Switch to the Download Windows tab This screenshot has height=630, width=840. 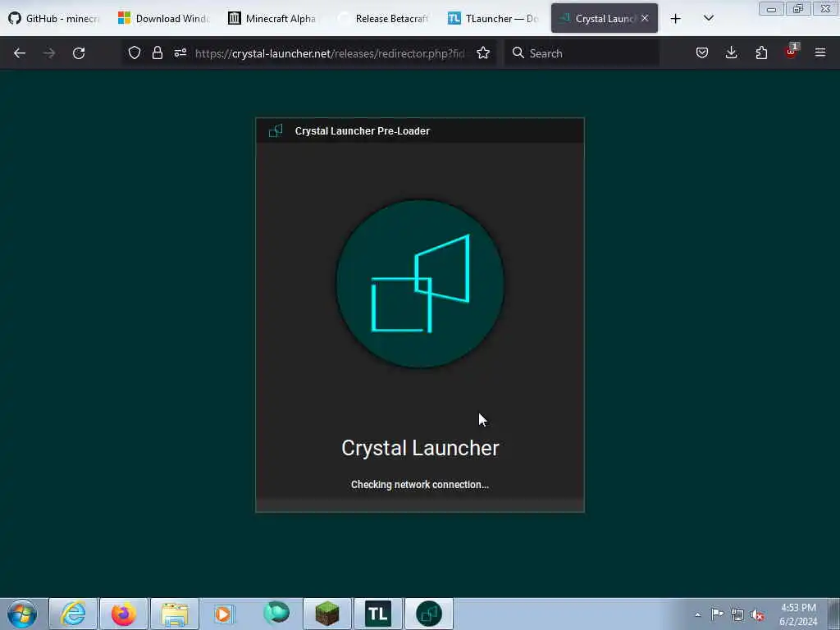pyautogui.click(x=163, y=18)
